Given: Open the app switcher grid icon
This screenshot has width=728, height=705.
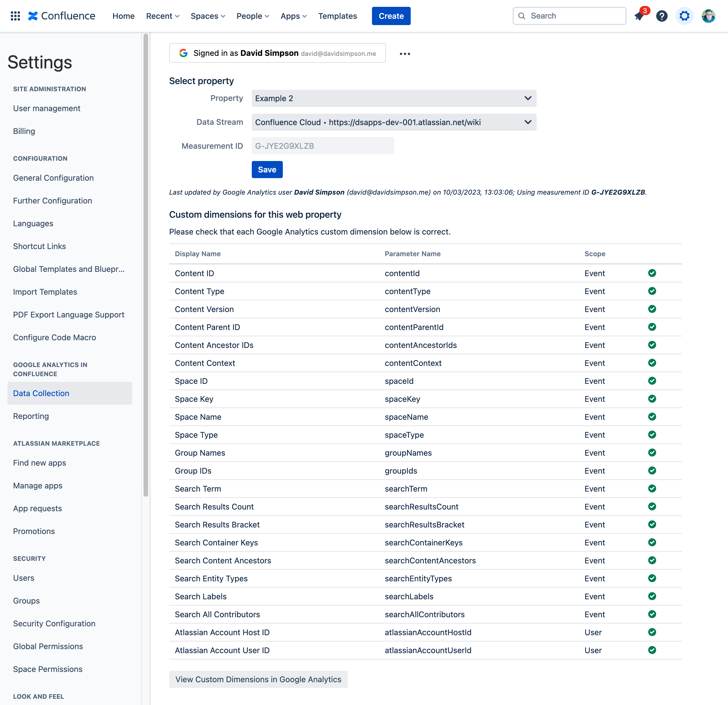Looking at the screenshot, I should coord(15,16).
